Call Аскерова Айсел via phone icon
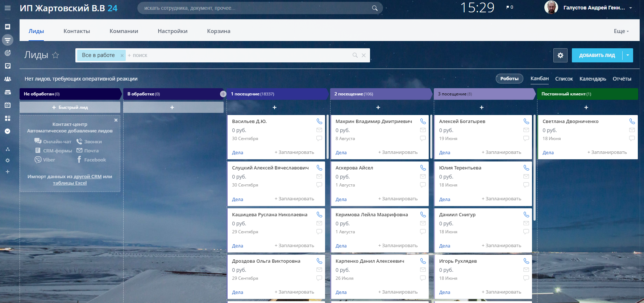 coord(423,168)
